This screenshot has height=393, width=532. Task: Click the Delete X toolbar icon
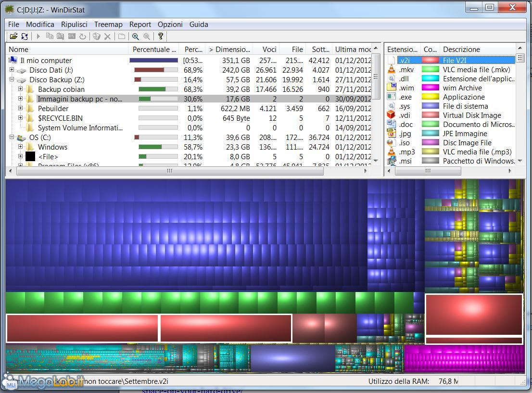tap(107, 36)
